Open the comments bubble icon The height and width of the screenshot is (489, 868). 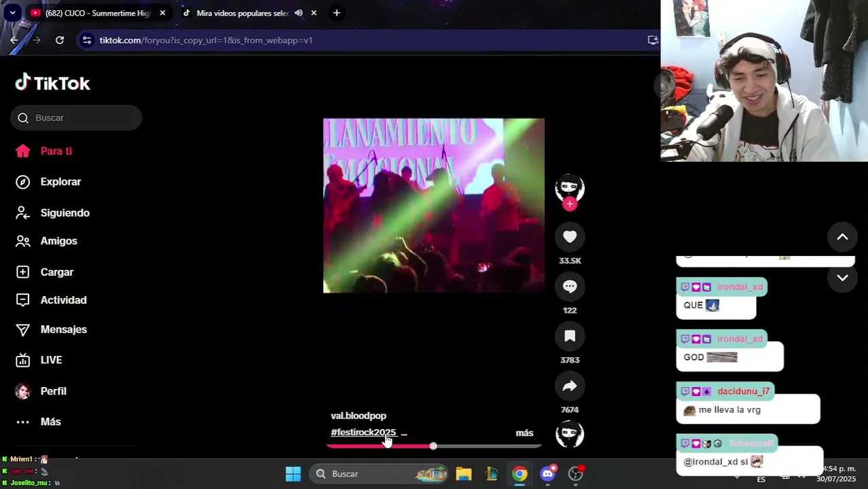coord(570,286)
